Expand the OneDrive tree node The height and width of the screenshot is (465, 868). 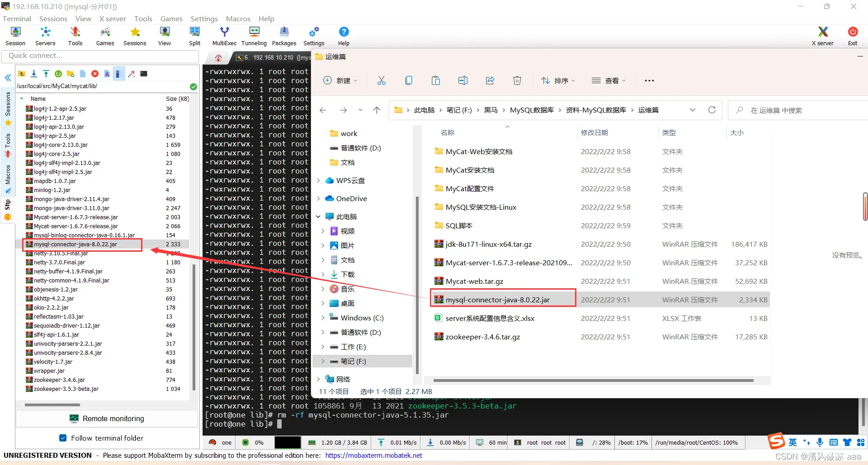tap(319, 198)
